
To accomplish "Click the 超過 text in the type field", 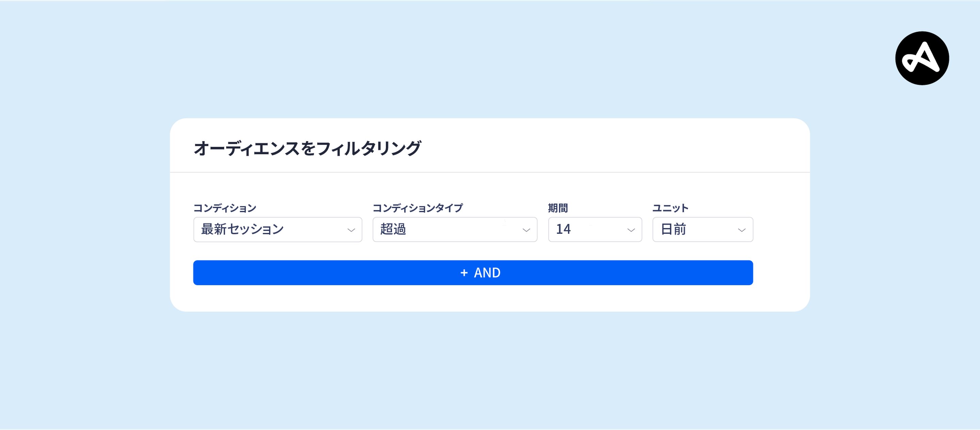I will pyautogui.click(x=393, y=229).
